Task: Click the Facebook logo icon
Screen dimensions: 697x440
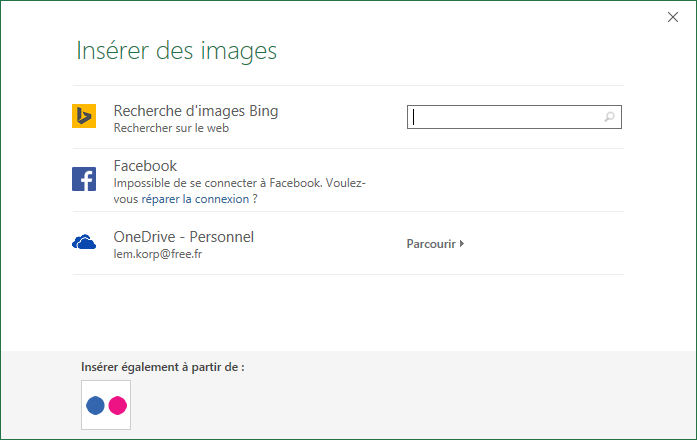Action: click(84, 179)
